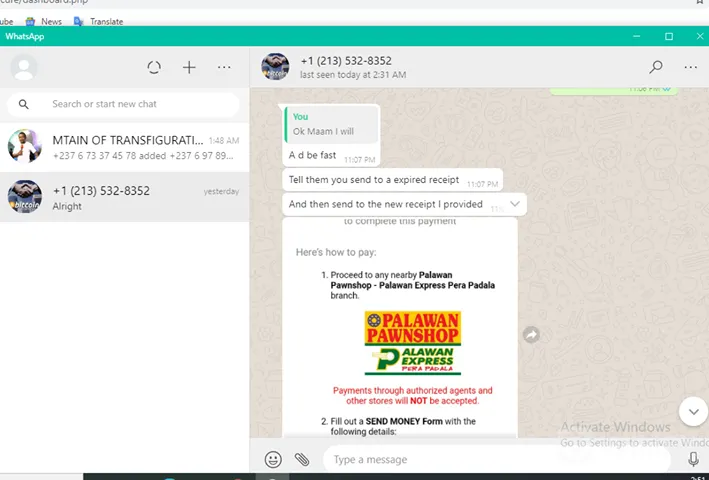
Task: Click the 'A d be fast' message text
Action: click(312, 155)
